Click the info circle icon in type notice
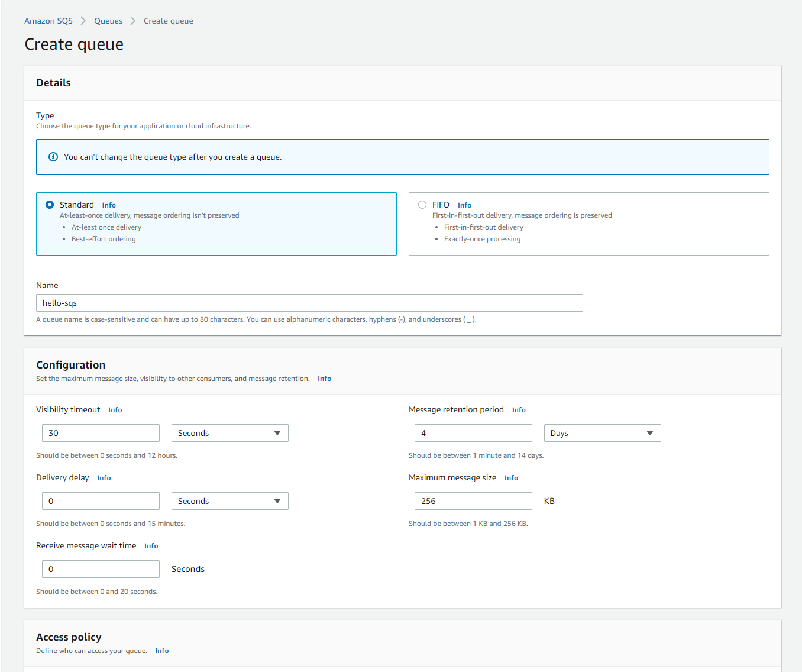The image size is (802, 672). [53, 157]
